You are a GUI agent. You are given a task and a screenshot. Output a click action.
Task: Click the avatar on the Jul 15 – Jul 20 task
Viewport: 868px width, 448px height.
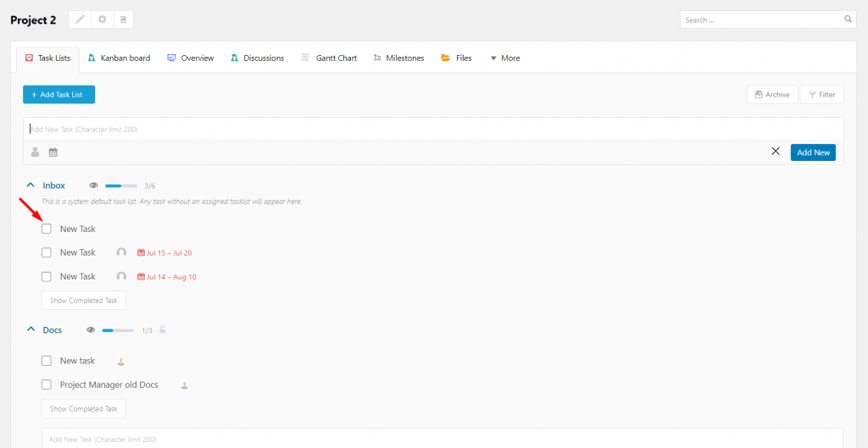[x=121, y=252]
